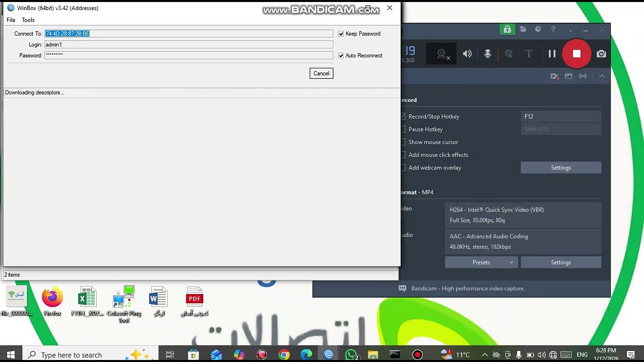
Task: Open Format section Settings button in Bandicam
Action: point(561,262)
